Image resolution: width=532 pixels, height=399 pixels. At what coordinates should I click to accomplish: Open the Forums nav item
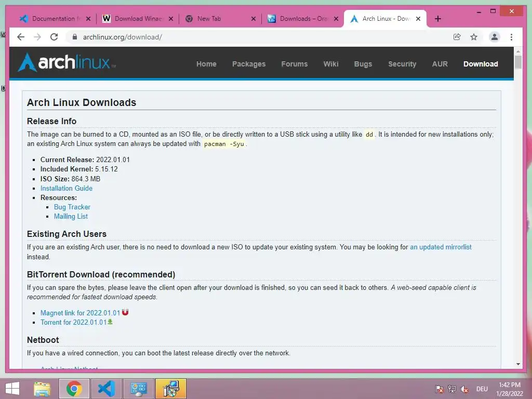[294, 64]
